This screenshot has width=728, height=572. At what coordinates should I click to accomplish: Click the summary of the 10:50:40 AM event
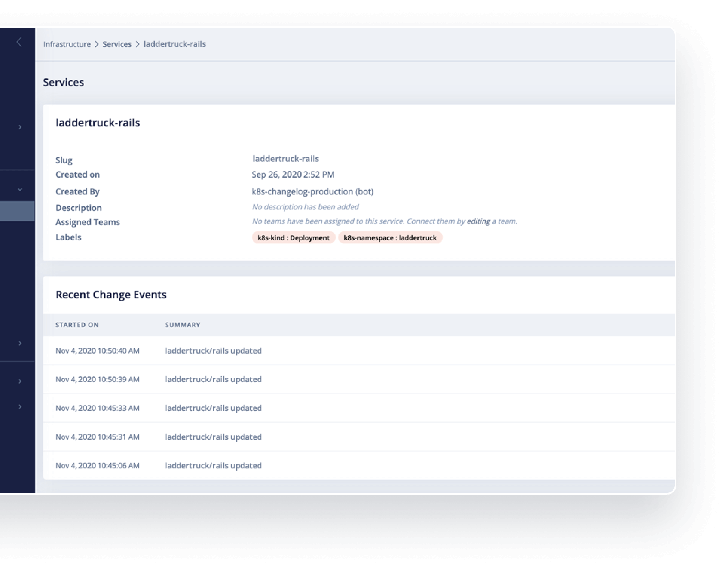[213, 351]
